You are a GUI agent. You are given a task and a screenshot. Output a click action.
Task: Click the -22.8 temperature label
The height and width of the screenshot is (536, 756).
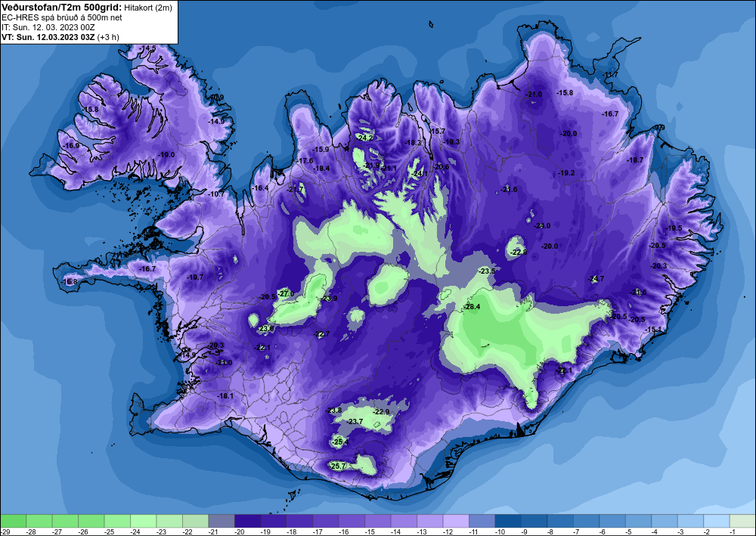click(519, 252)
